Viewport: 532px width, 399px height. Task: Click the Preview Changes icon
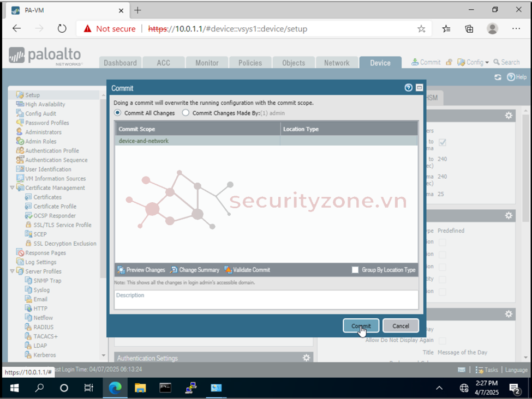tap(121, 270)
